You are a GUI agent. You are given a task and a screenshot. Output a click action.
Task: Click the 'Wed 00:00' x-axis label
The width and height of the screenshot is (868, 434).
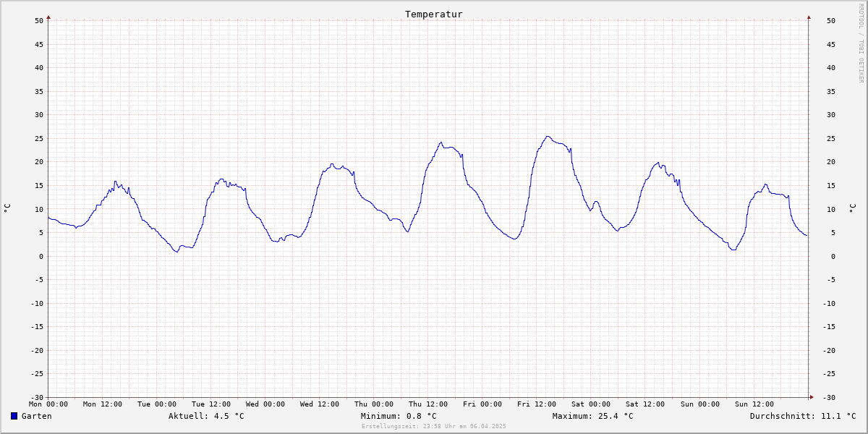(x=265, y=404)
